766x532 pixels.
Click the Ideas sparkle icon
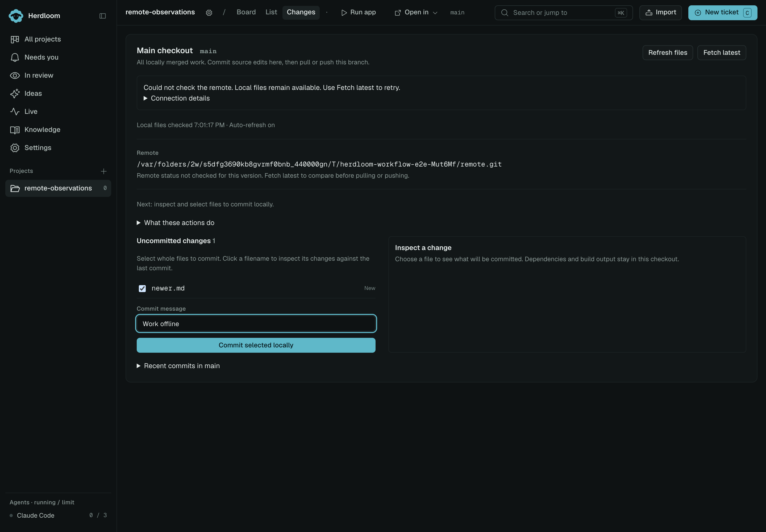pyautogui.click(x=15, y=93)
